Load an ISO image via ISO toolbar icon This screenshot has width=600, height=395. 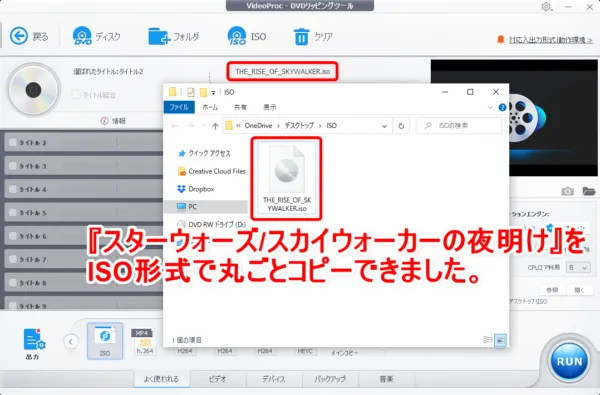pyautogui.click(x=236, y=36)
